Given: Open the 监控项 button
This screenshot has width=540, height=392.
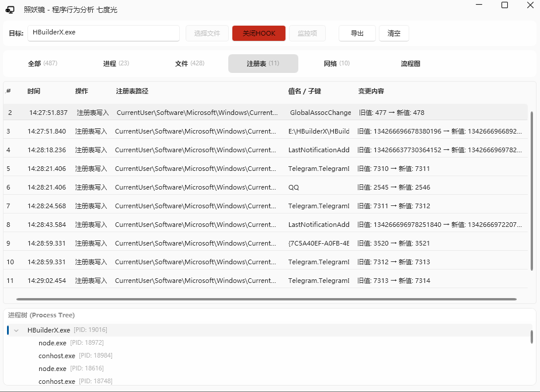Looking at the screenshot, I should 307,33.
